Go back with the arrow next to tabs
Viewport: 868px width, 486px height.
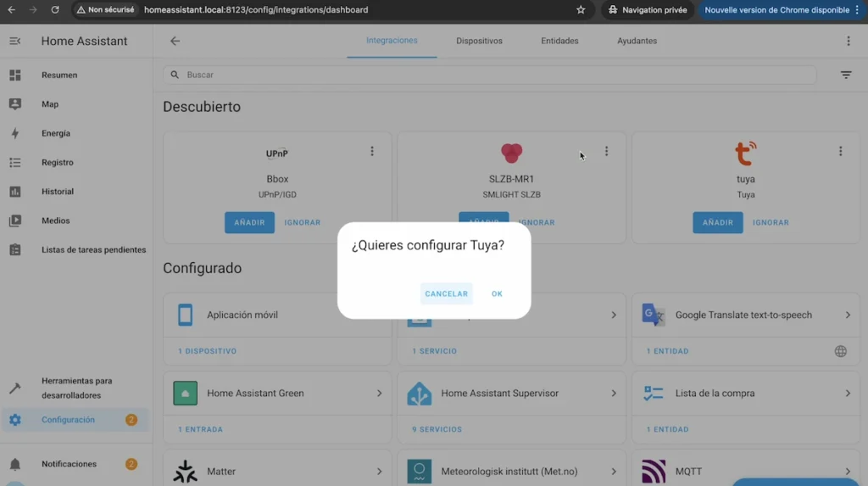pos(175,41)
